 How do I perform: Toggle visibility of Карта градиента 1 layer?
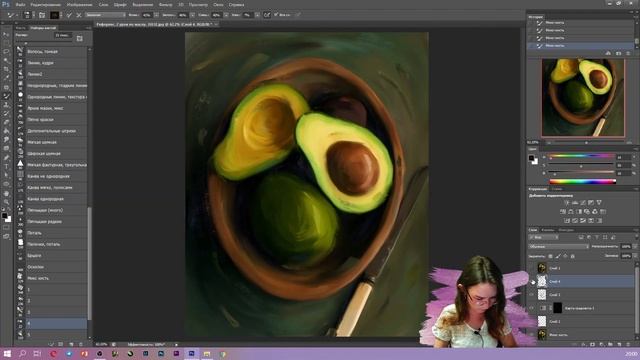[x=531, y=308]
